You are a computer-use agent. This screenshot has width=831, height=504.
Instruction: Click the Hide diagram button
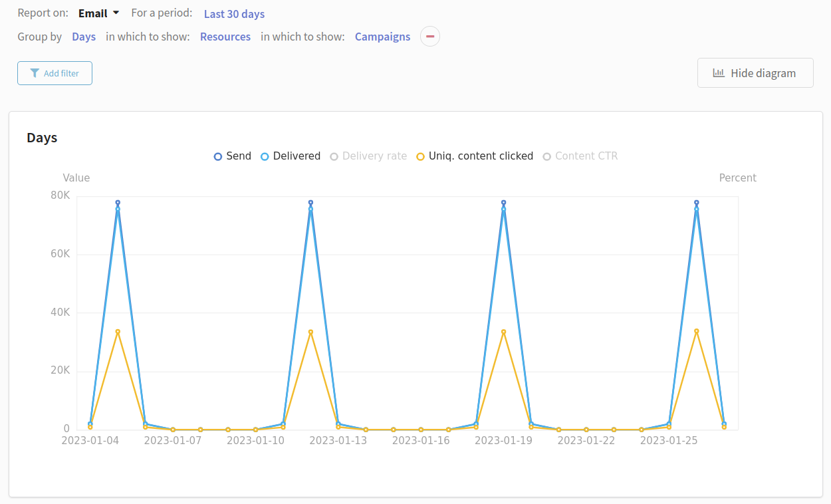(x=755, y=73)
